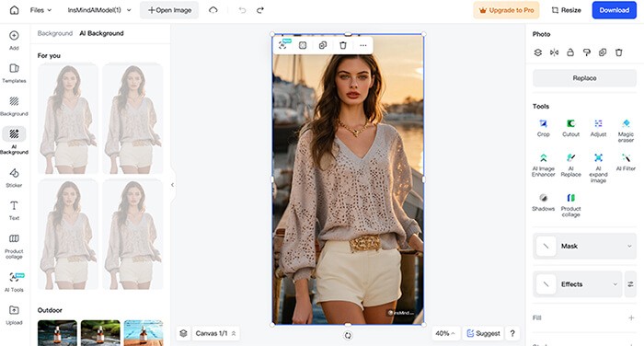
Task: Click Upgrade to Pro
Action: click(x=506, y=10)
